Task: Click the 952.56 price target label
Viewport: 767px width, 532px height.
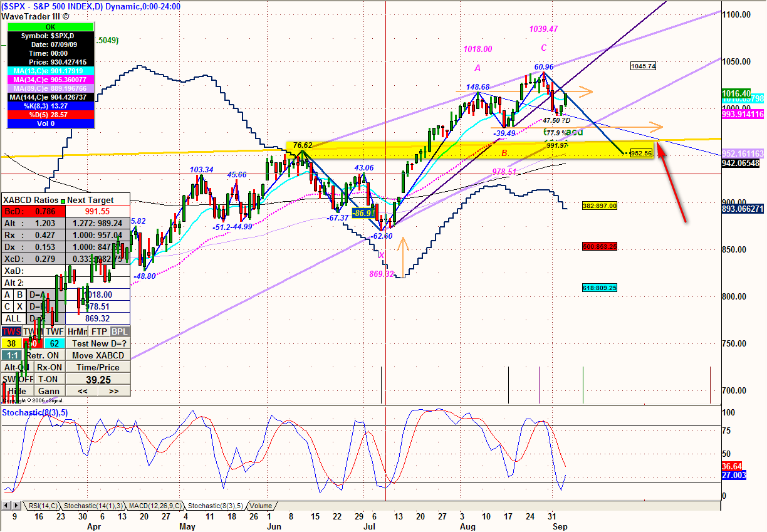Action: tap(641, 153)
